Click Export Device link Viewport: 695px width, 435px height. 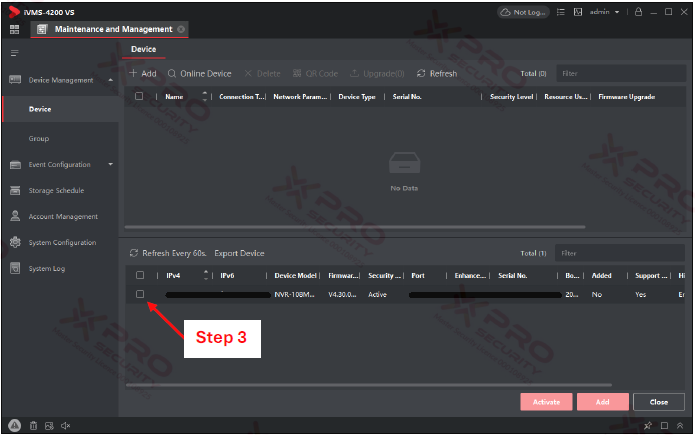(239, 253)
